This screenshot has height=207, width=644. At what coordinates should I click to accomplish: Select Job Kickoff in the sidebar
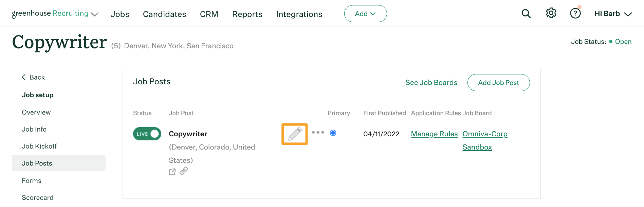39,146
